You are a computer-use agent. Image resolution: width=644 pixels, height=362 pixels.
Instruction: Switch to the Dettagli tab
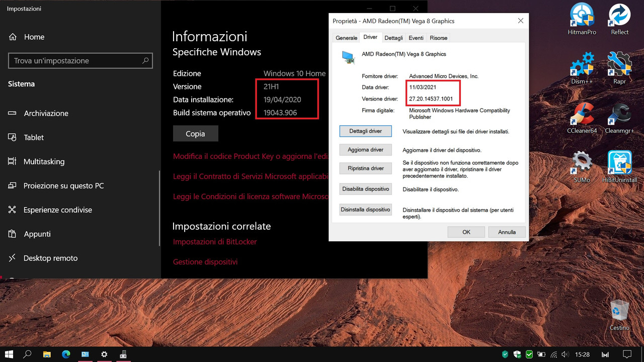(x=393, y=38)
